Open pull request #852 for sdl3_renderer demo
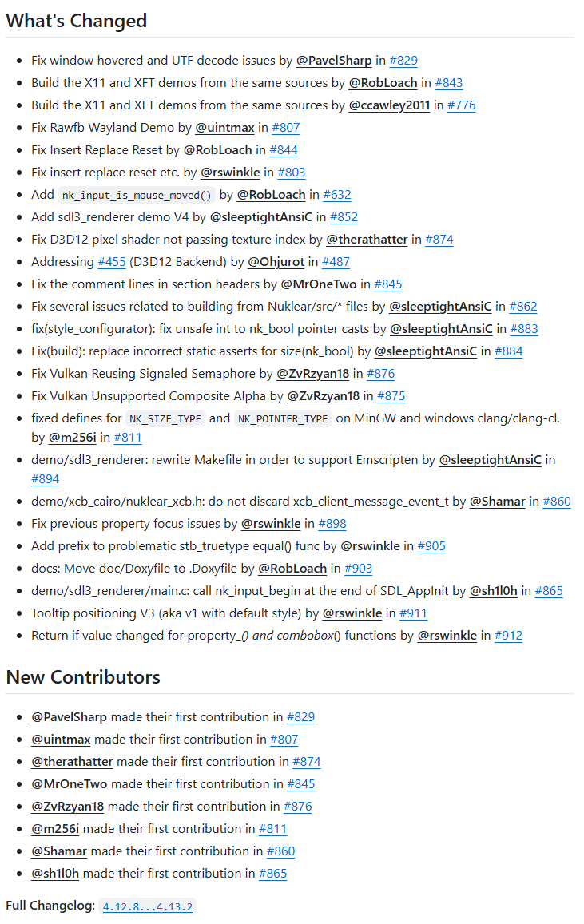The image size is (584, 924). click(344, 217)
